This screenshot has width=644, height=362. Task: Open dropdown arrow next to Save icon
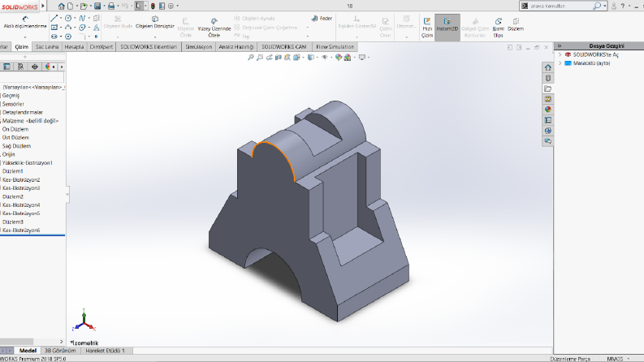pyautogui.click(x=104, y=6)
